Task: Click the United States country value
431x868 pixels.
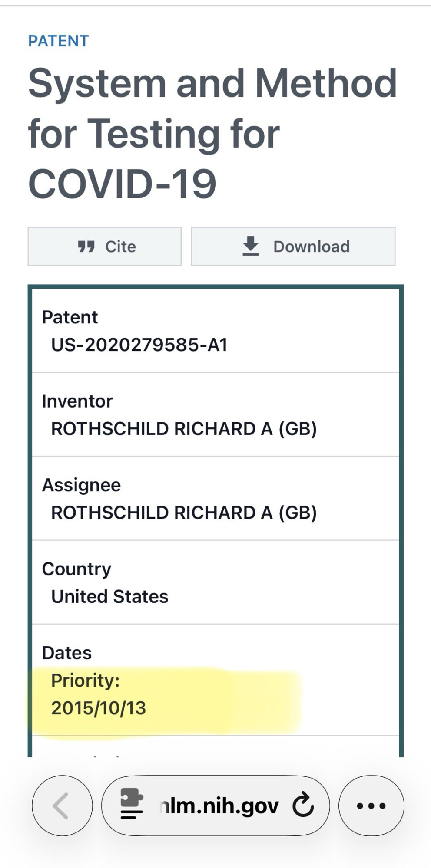Action: coord(109,596)
